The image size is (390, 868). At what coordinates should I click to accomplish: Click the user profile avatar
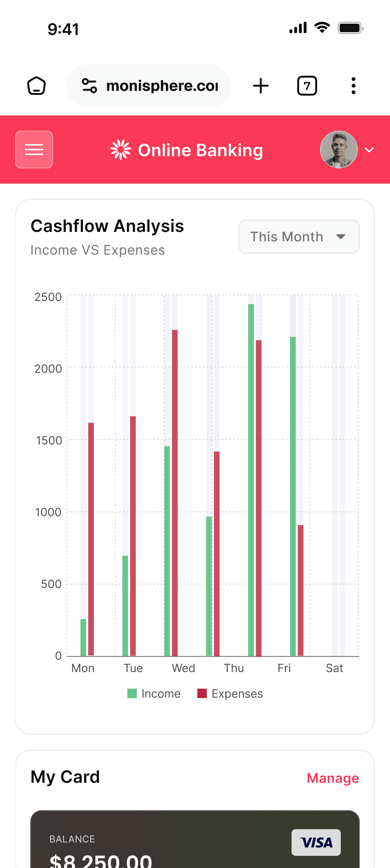[x=338, y=150]
